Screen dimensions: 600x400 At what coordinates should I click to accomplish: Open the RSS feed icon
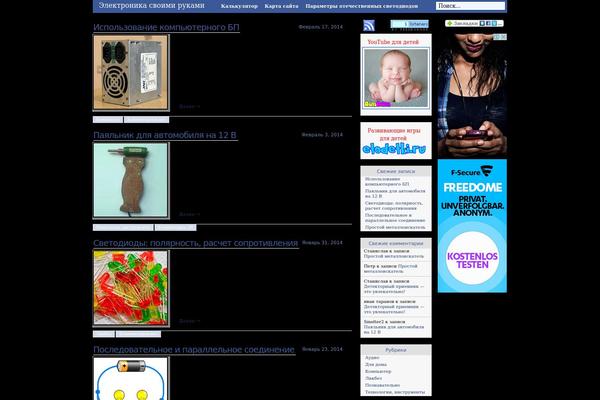(368, 26)
